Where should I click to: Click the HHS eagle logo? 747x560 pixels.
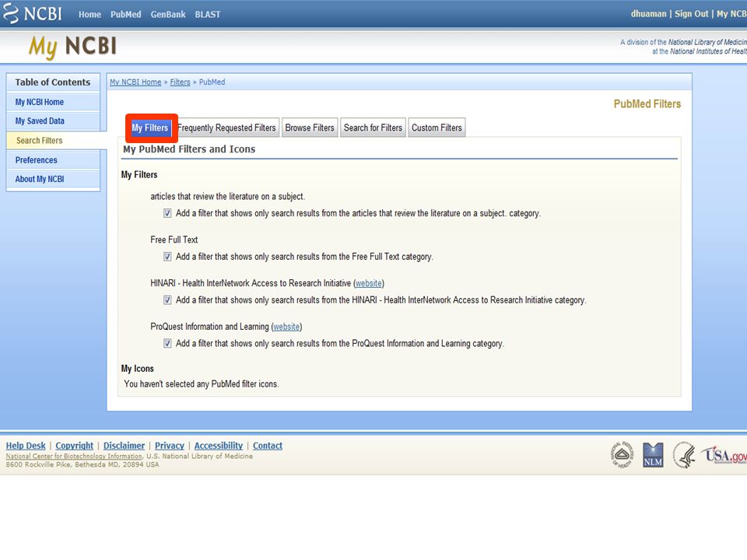[684, 455]
